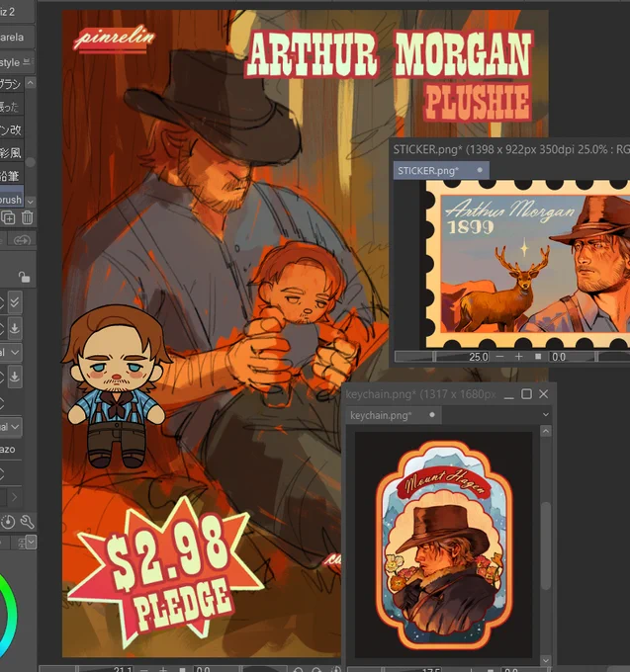The width and height of the screenshot is (630, 672).
Task: Select the '彩風' brush in the sub tool list
Action: click(x=12, y=153)
